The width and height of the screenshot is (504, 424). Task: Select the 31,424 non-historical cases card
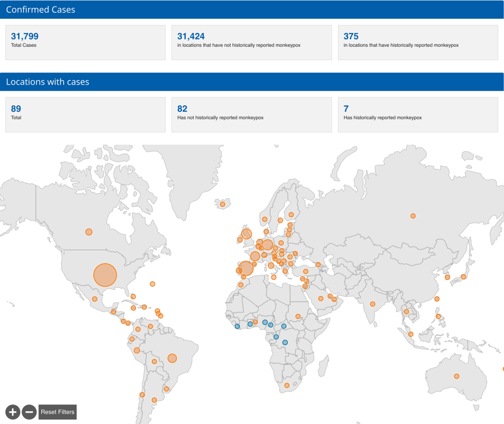tap(251, 42)
